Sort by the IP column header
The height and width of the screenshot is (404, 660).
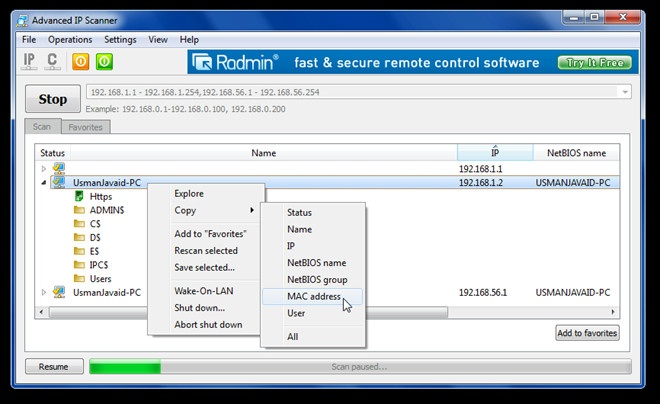(495, 153)
